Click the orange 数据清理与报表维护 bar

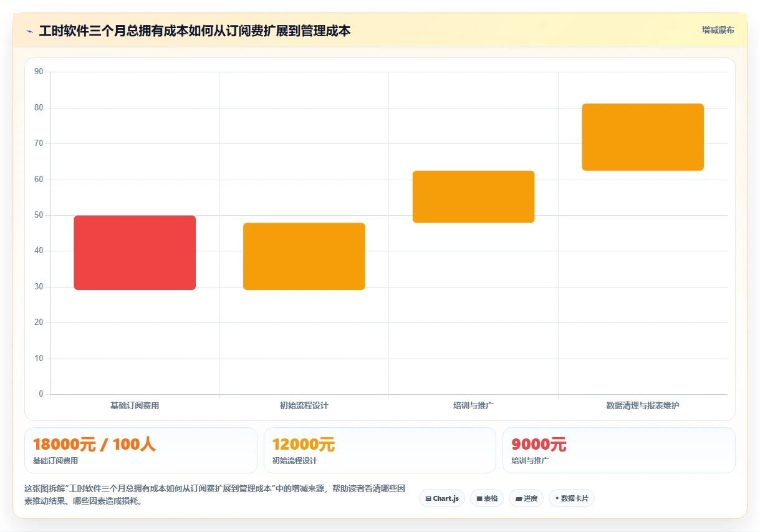pos(643,137)
